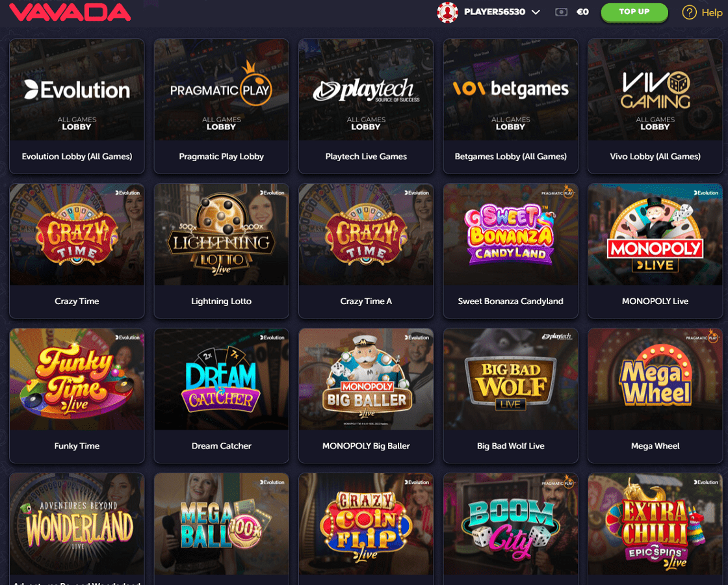Open the Evolution Lobby tile
The width and height of the screenshot is (728, 585).
77,107
